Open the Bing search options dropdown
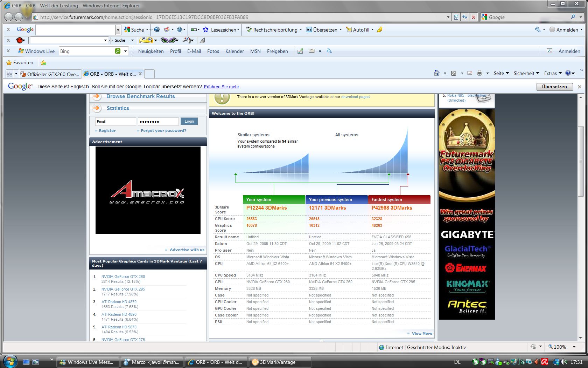This screenshot has height=368, width=588. click(125, 51)
